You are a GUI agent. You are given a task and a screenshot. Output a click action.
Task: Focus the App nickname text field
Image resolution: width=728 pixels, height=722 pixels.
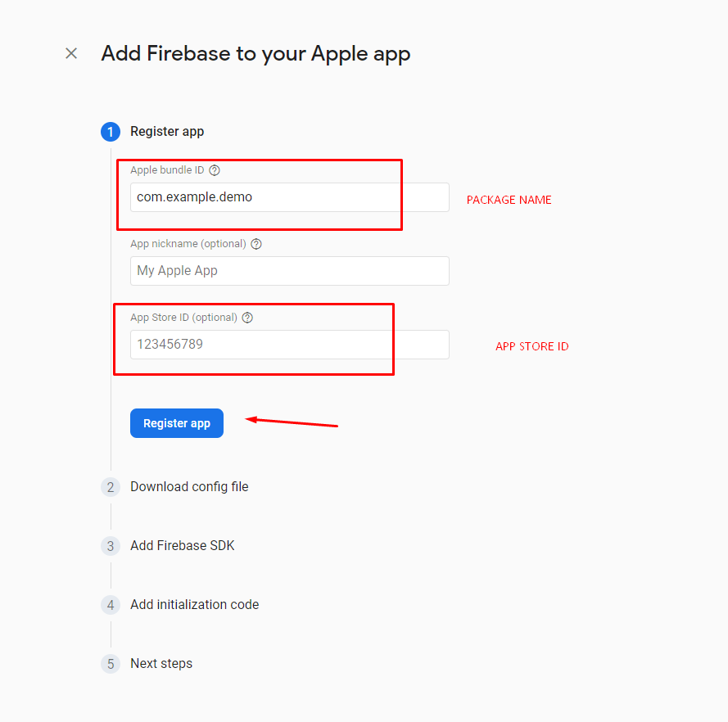(x=289, y=271)
